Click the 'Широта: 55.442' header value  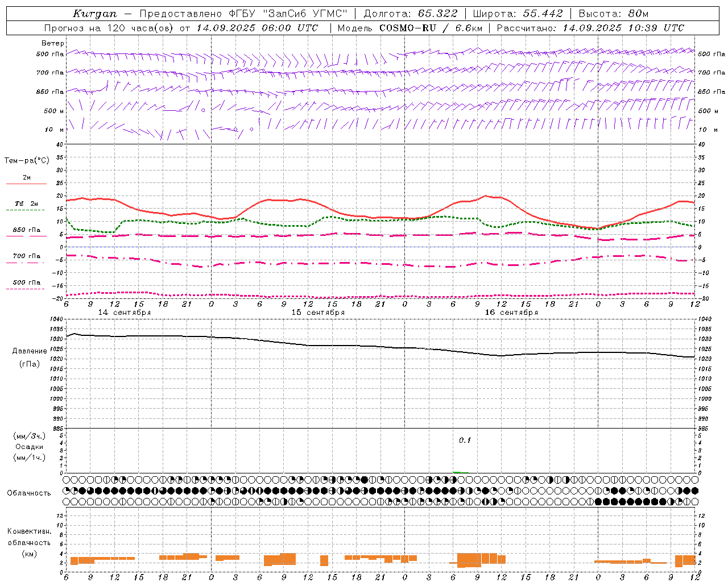coord(518,14)
